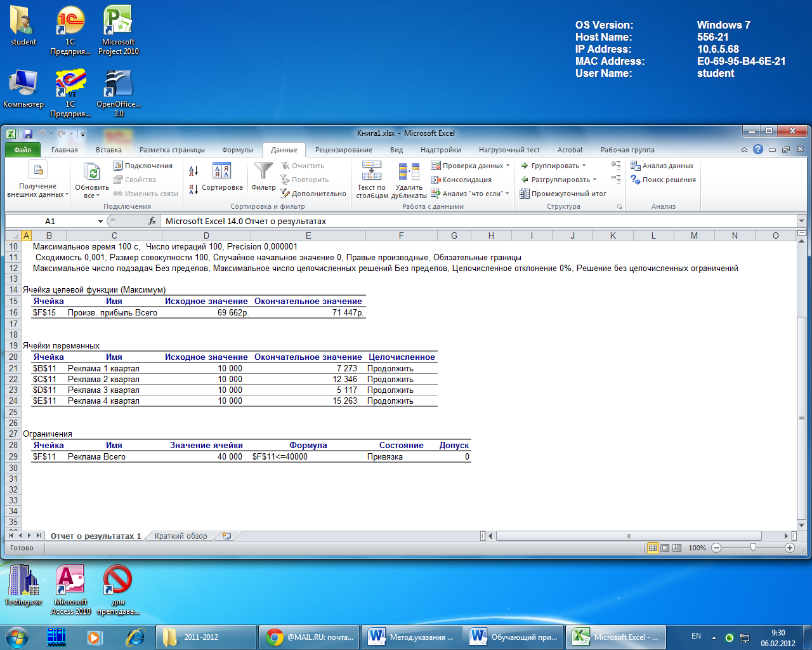Click the zoom slider handle

[x=753, y=547]
